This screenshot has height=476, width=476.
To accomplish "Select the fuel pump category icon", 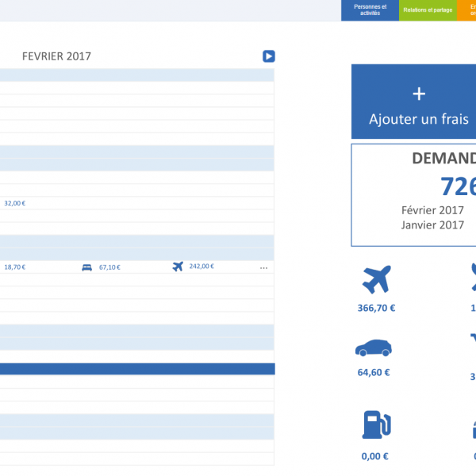I will click(x=374, y=424).
